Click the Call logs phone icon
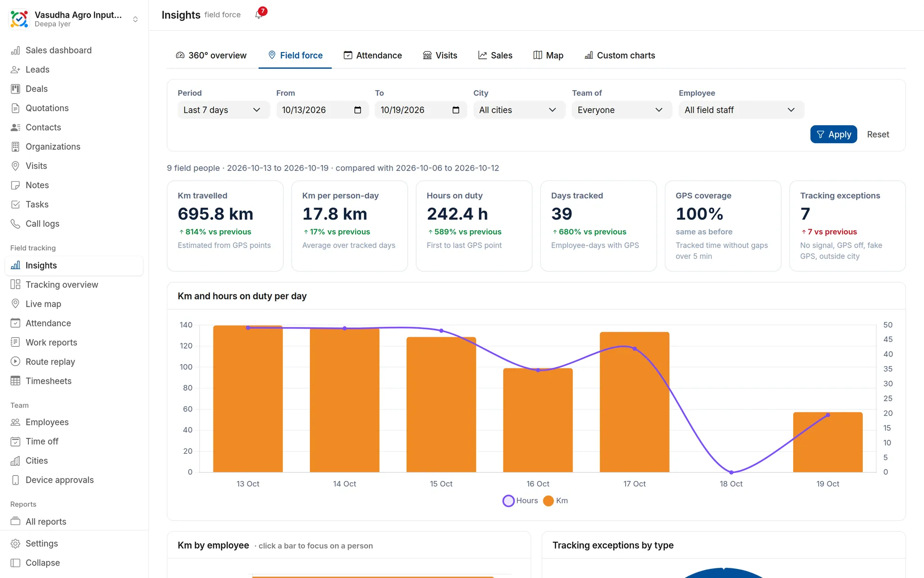Image resolution: width=924 pixels, height=578 pixels. click(x=15, y=224)
